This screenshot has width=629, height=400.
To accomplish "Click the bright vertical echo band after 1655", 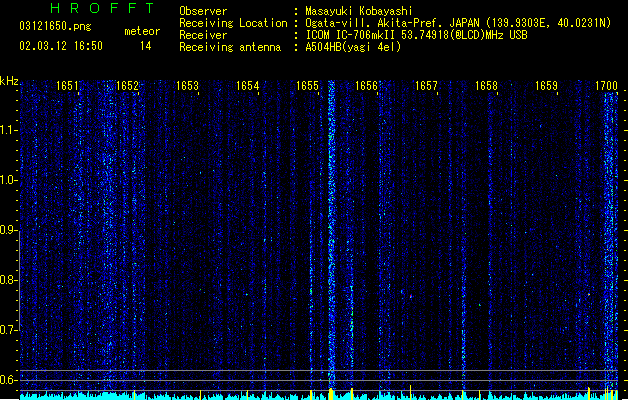I will (331, 235).
